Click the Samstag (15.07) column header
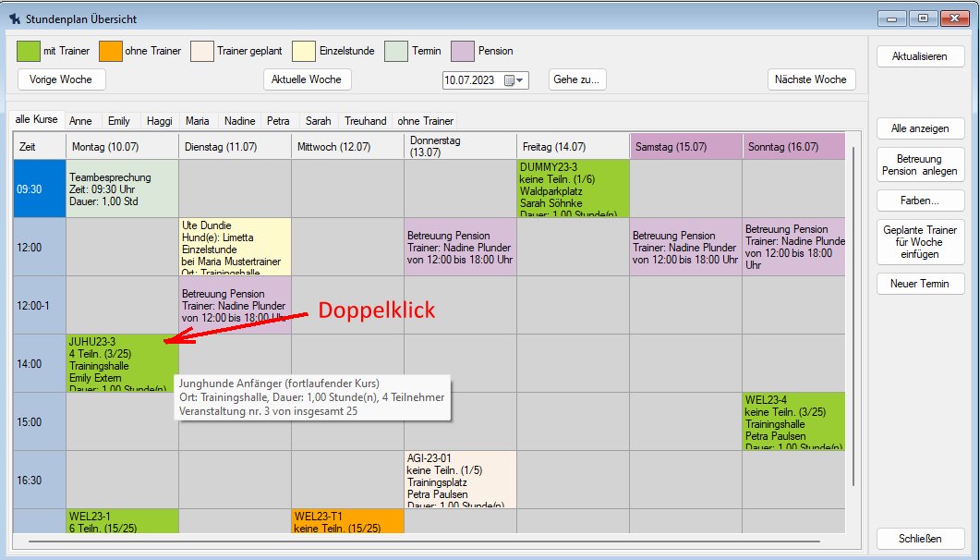 tap(685, 147)
